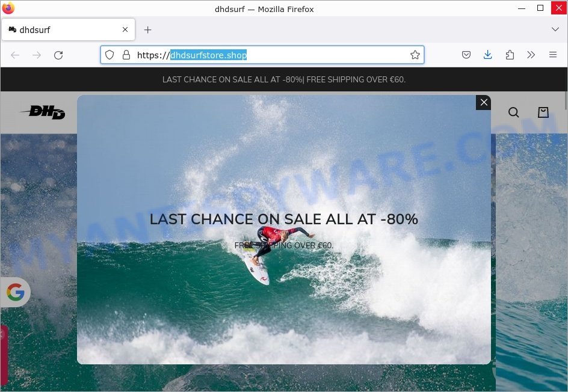The width and height of the screenshot is (568, 392).
Task: Open a new tab
Action: click(147, 29)
